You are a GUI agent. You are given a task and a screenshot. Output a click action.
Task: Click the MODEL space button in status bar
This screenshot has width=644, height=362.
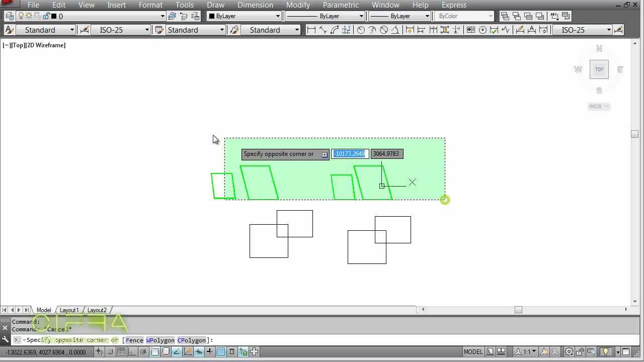[x=473, y=352]
